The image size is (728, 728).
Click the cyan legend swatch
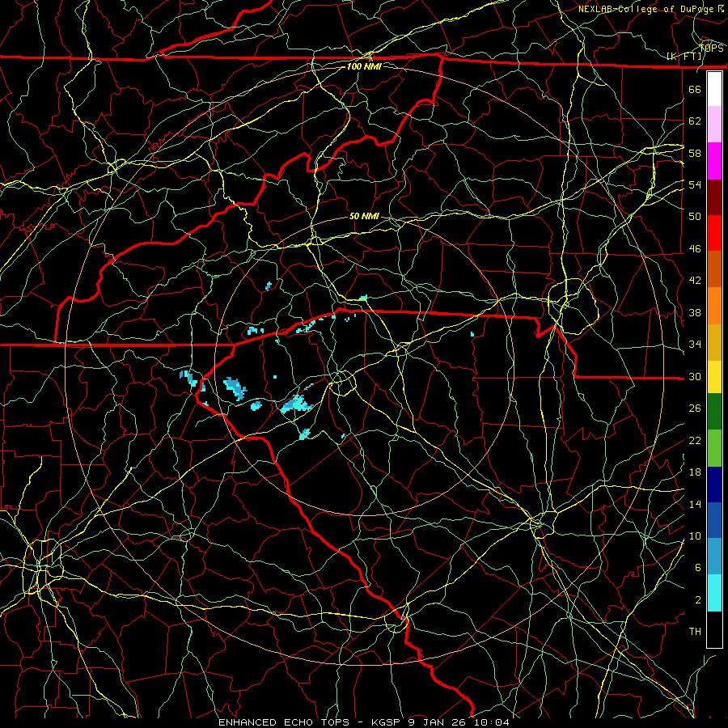(x=714, y=593)
